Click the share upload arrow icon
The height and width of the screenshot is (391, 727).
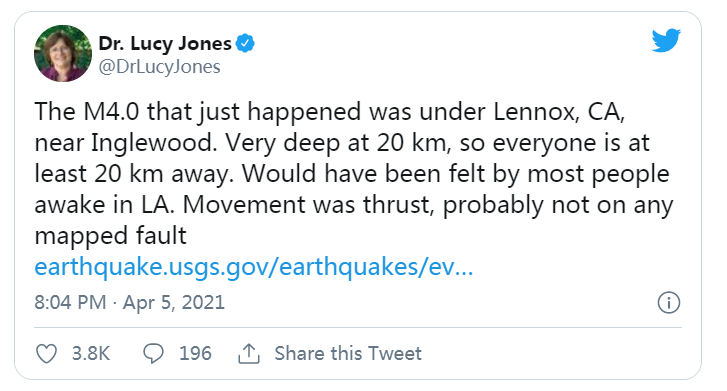click(x=249, y=354)
